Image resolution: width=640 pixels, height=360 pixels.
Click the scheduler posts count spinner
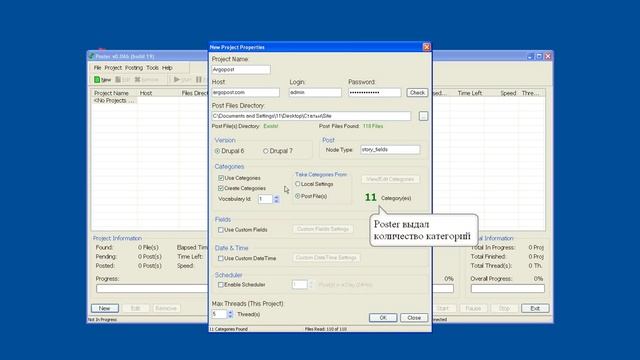tap(311, 284)
